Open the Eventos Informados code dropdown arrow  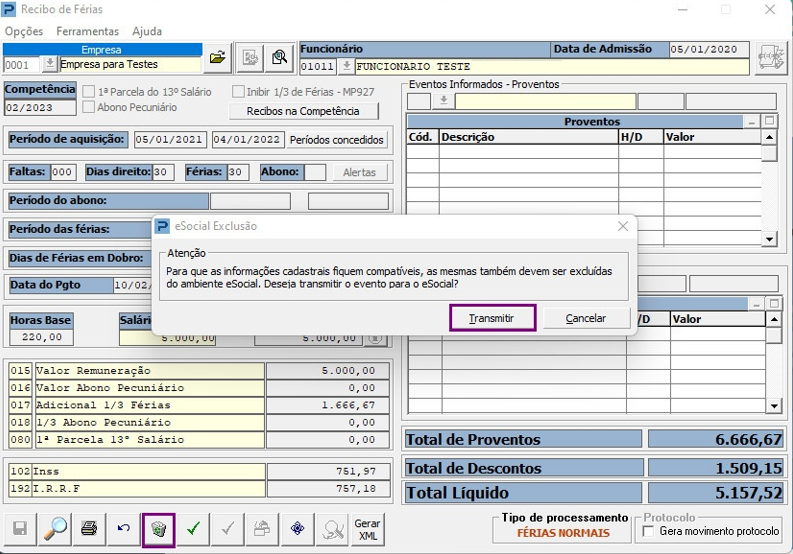click(x=444, y=101)
